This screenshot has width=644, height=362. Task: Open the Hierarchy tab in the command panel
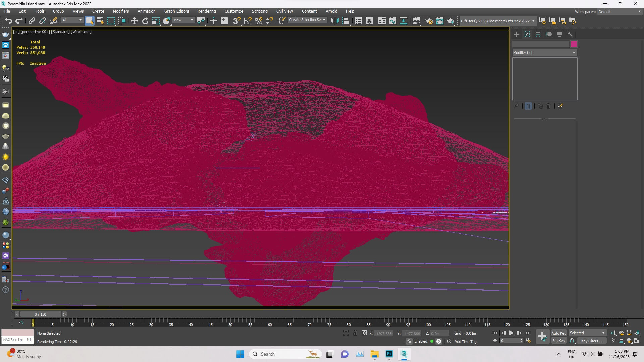(x=538, y=34)
